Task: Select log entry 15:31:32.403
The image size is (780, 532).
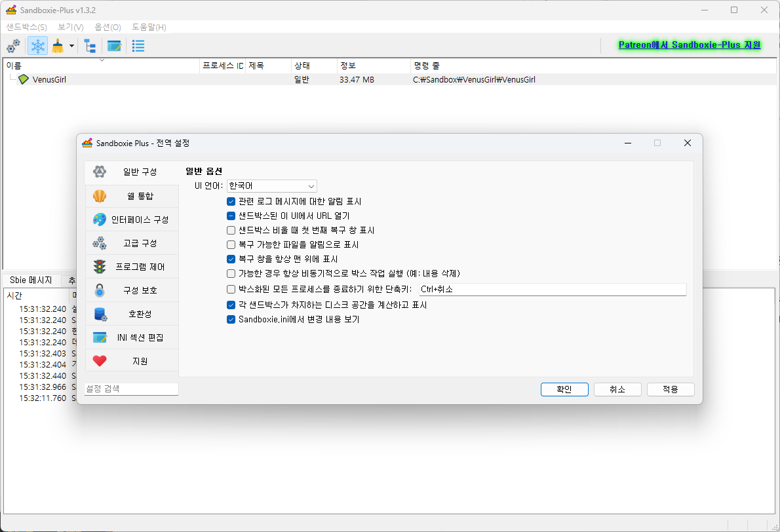Action: (43, 354)
